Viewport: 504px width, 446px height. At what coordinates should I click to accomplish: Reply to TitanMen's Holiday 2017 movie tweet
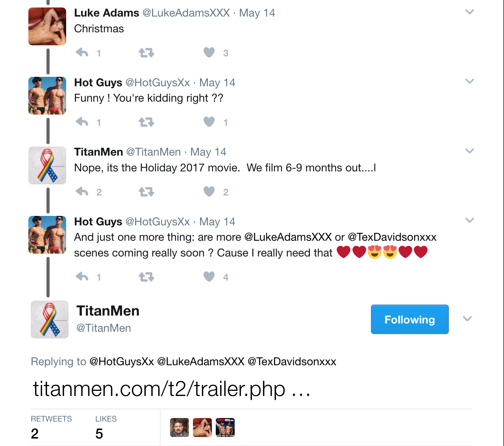click(x=82, y=191)
